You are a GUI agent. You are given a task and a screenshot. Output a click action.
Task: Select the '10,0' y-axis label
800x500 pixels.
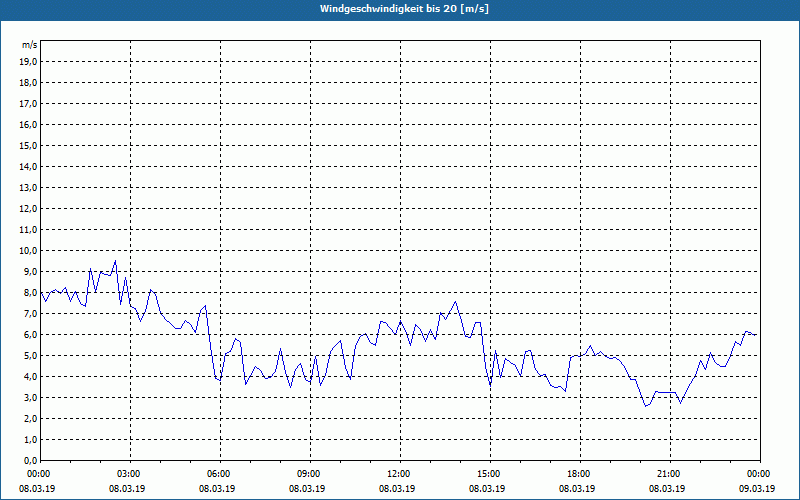pyautogui.click(x=28, y=251)
